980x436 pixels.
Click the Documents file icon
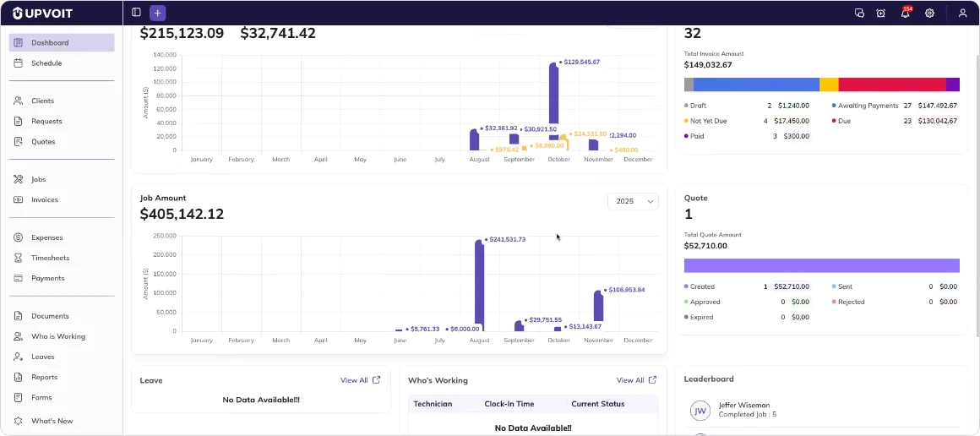(18, 316)
